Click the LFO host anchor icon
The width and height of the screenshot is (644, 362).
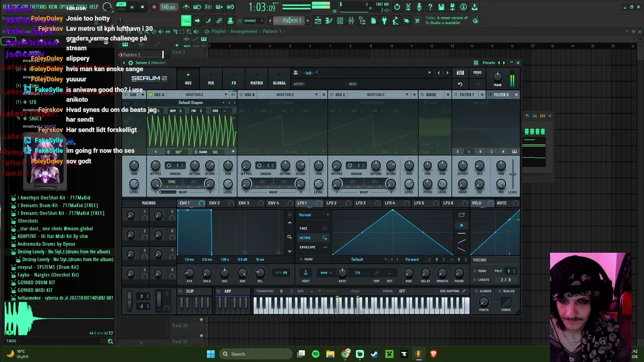(305, 273)
